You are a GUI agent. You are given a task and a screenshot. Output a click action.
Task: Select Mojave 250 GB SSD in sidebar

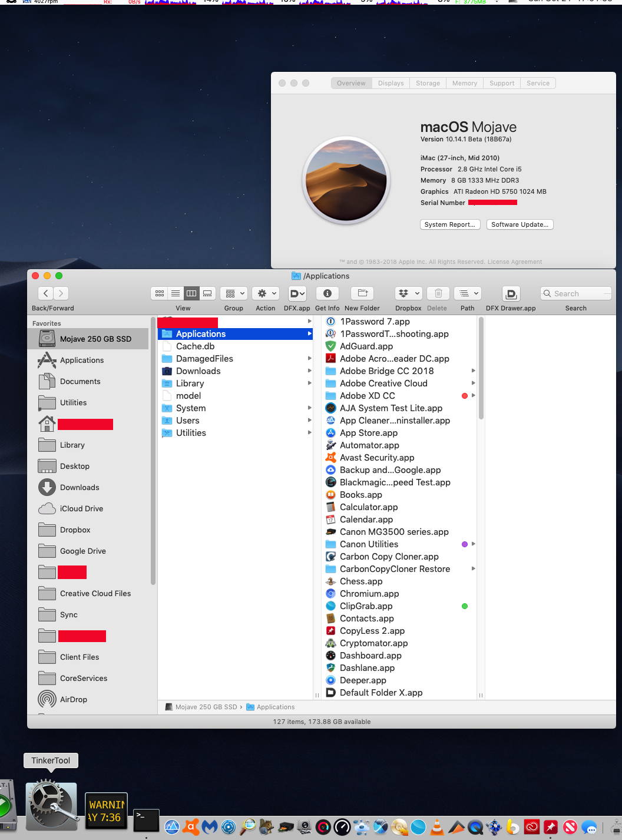[89, 339]
